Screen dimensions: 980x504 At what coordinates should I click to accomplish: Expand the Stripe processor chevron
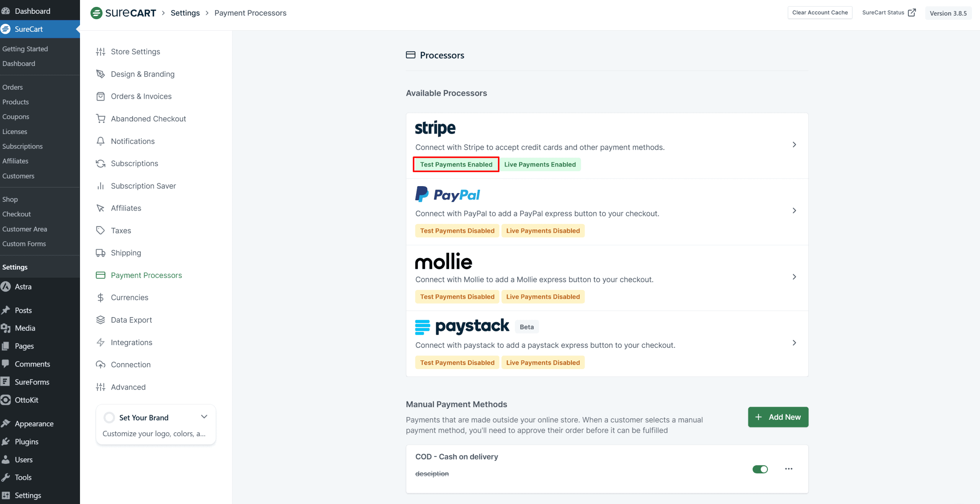click(794, 145)
